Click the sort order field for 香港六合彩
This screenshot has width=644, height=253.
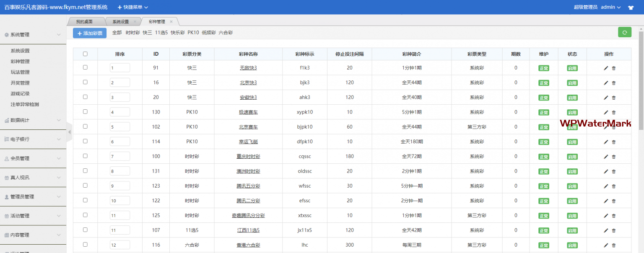pyautogui.click(x=120, y=245)
